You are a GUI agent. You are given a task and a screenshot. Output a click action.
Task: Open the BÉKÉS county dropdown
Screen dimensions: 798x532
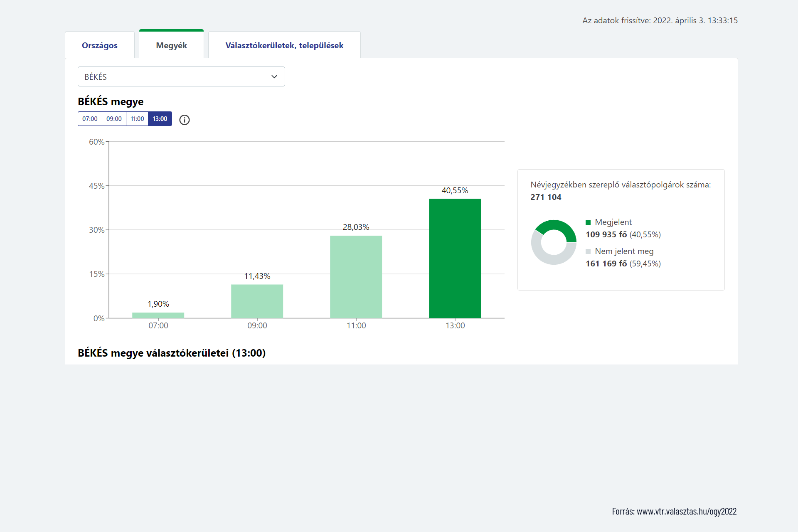point(181,76)
